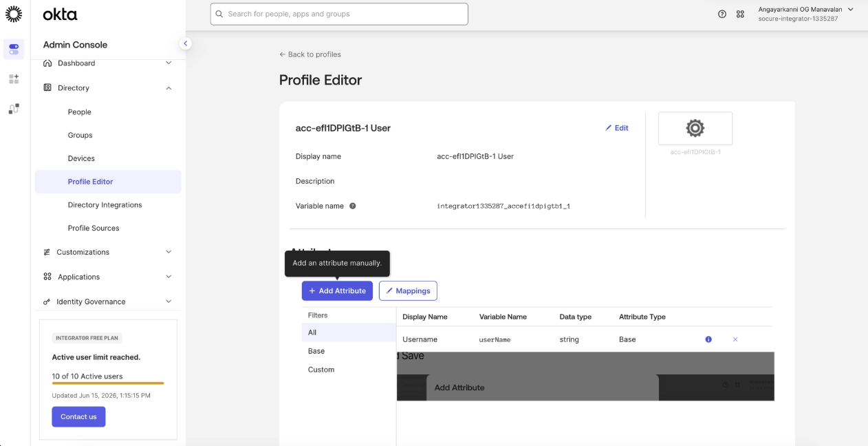868x446 pixels.
Task: Open the workflows icon in left rail
Action: [14, 109]
